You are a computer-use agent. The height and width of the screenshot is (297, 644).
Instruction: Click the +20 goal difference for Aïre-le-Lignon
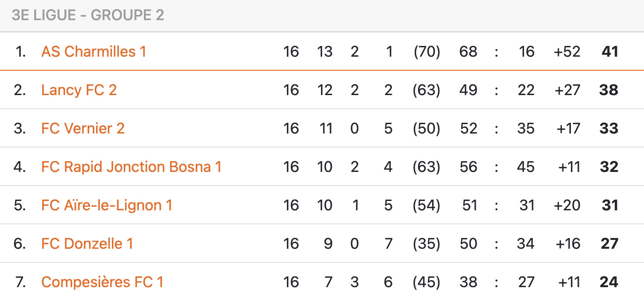coord(567,205)
